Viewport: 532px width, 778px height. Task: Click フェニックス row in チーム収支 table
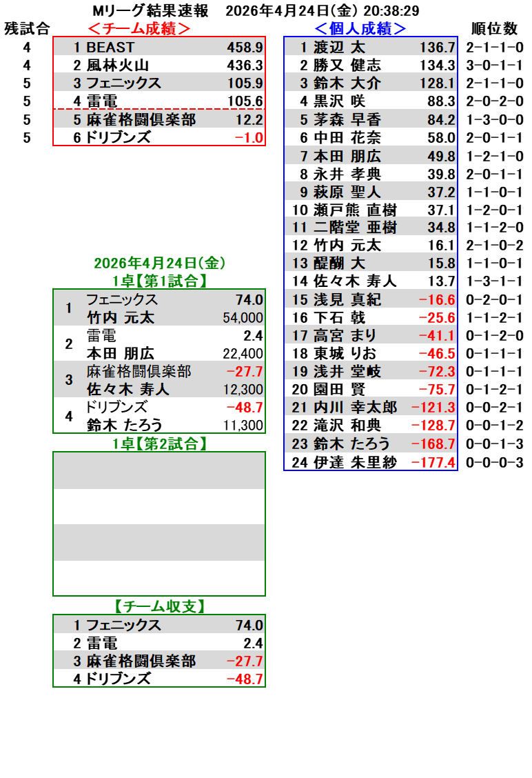pos(159,625)
